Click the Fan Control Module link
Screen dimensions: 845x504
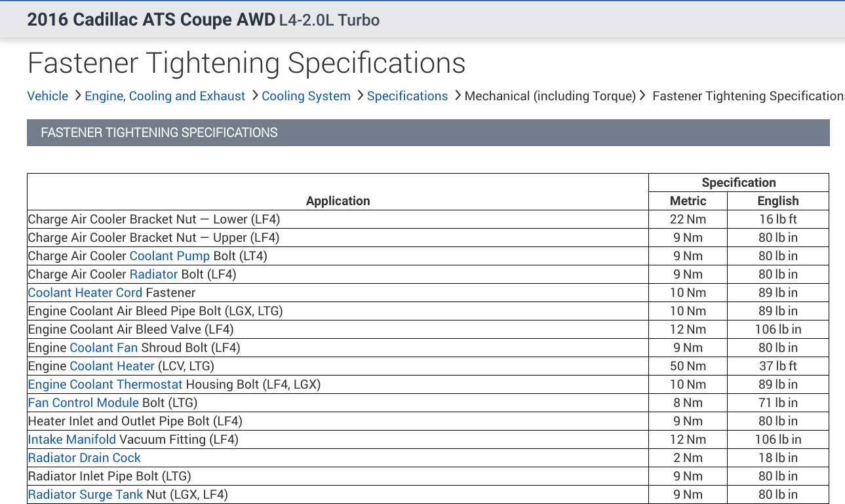[x=83, y=402]
